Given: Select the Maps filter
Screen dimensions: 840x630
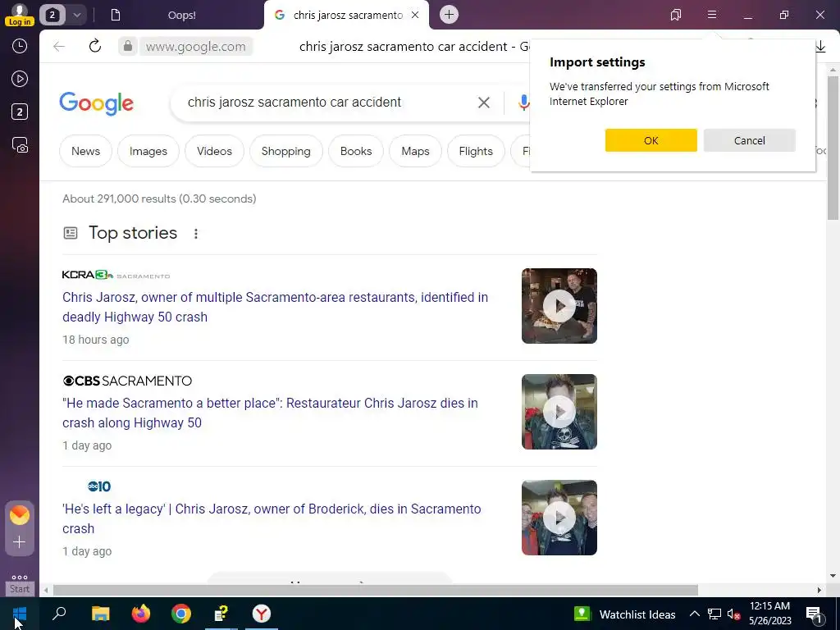Looking at the screenshot, I should tap(416, 151).
